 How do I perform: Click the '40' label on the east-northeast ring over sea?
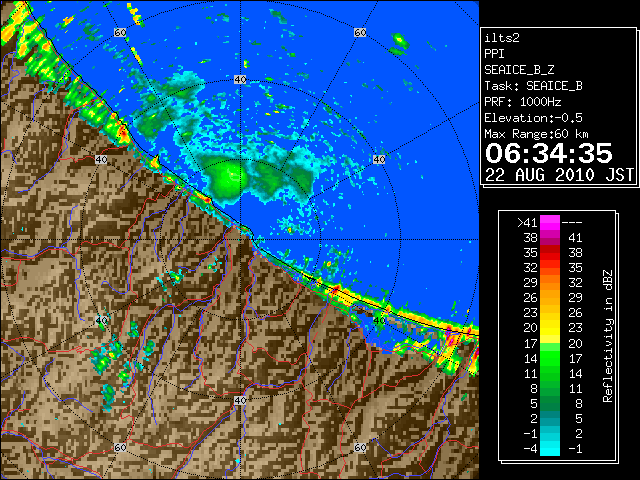tap(379, 159)
